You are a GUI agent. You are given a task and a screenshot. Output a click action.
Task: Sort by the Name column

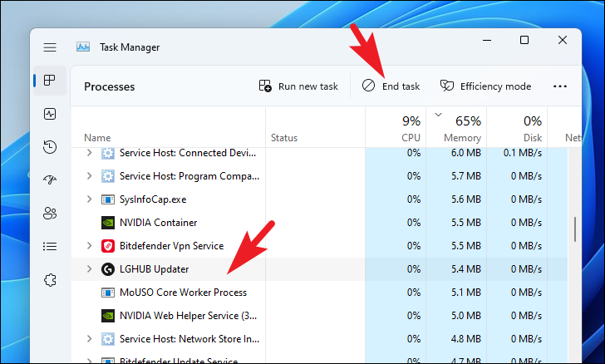click(97, 138)
